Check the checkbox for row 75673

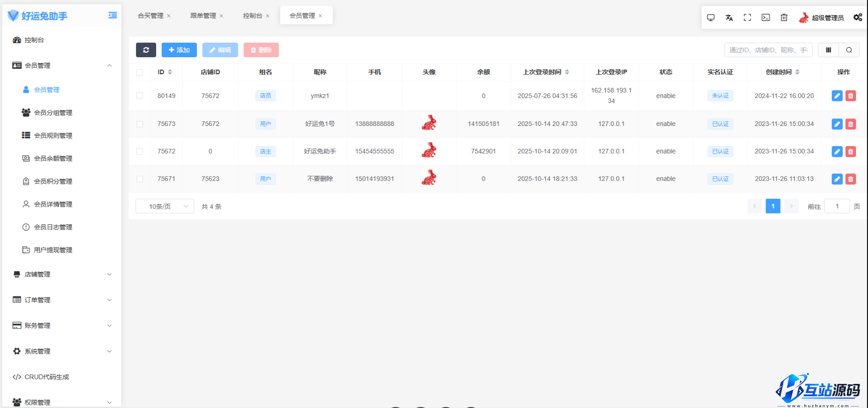pos(140,124)
